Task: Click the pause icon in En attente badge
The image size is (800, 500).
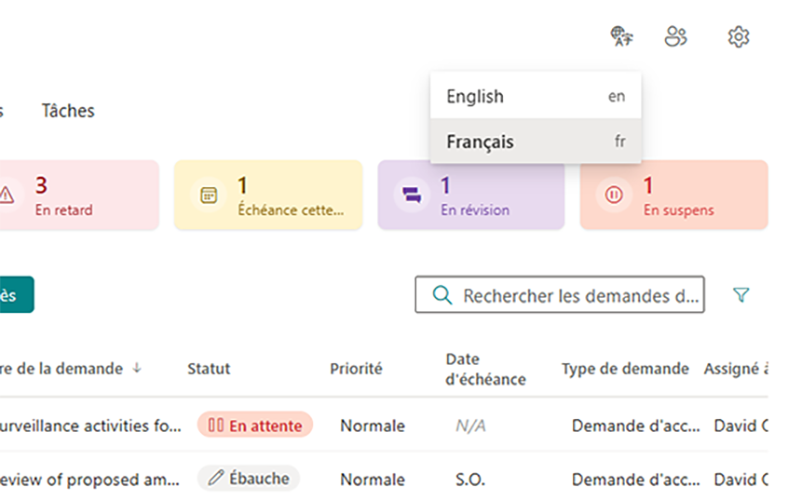Action: coord(216,425)
